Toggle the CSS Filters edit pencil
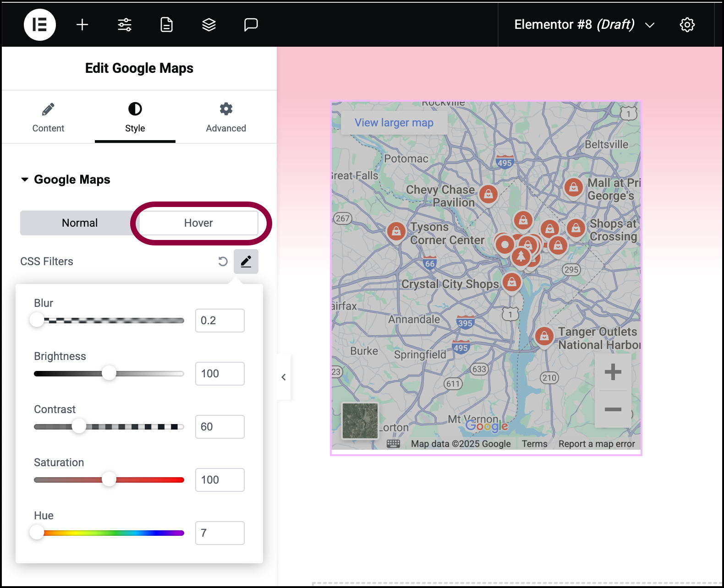The image size is (724, 588). [x=246, y=261]
